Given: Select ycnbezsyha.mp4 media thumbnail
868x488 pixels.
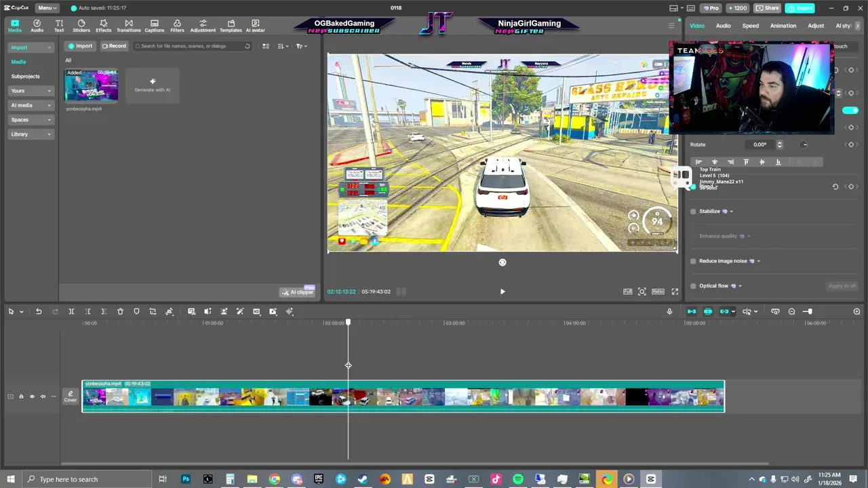Looking at the screenshot, I should pyautogui.click(x=91, y=85).
